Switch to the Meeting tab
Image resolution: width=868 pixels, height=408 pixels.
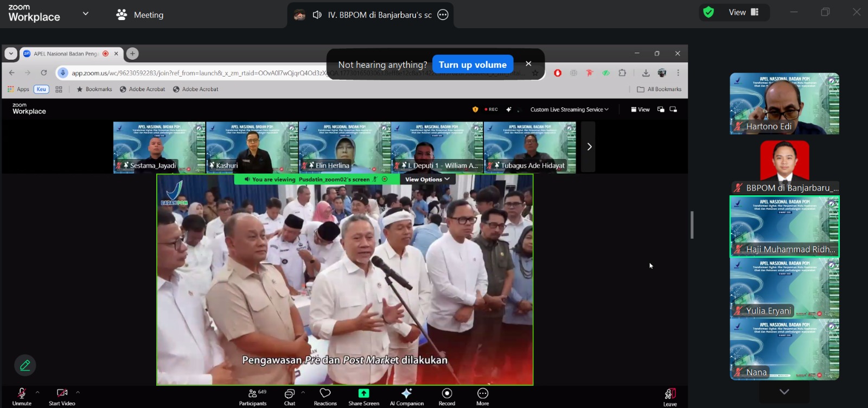140,15
